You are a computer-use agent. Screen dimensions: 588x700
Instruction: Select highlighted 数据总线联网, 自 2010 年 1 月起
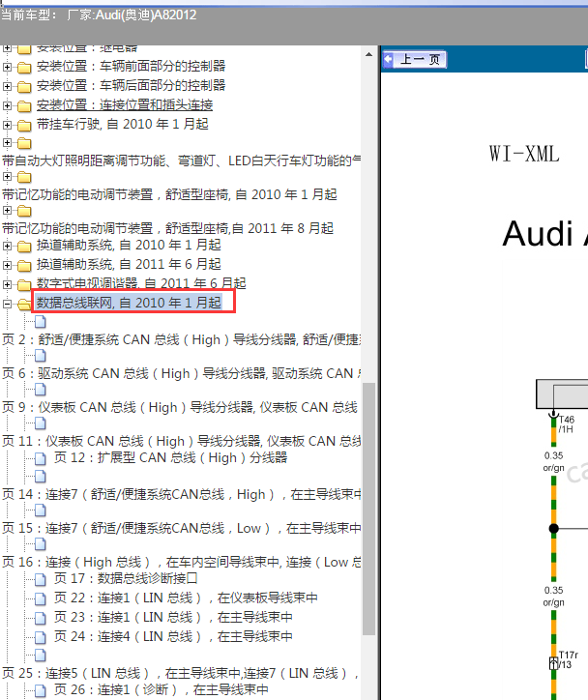[x=129, y=303]
